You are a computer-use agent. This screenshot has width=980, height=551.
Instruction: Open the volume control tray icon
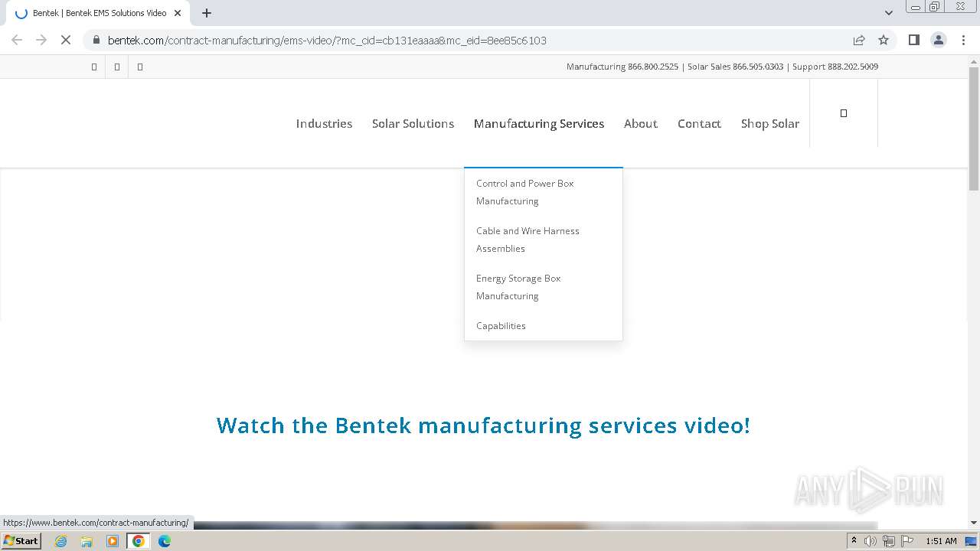[871, 541]
